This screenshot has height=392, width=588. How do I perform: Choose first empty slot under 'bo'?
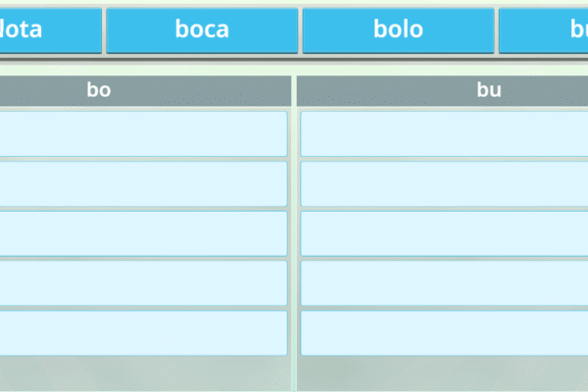click(144, 133)
